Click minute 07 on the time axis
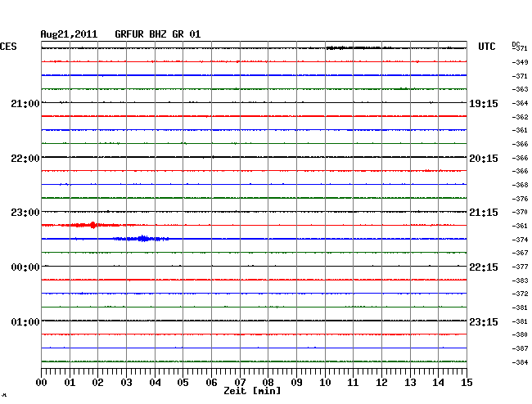This screenshot has height=404, width=532. point(240,383)
